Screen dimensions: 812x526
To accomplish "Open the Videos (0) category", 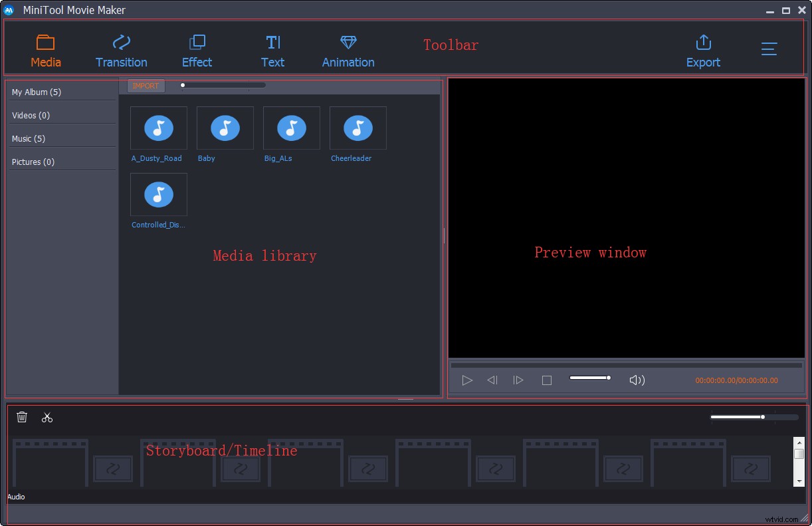I will tap(31, 115).
